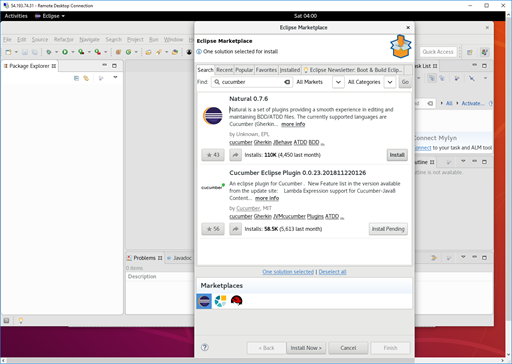The image size is (512, 364).
Task: Clear the cucumber search text icon
Action: pyautogui.click(x=287, y=82)
